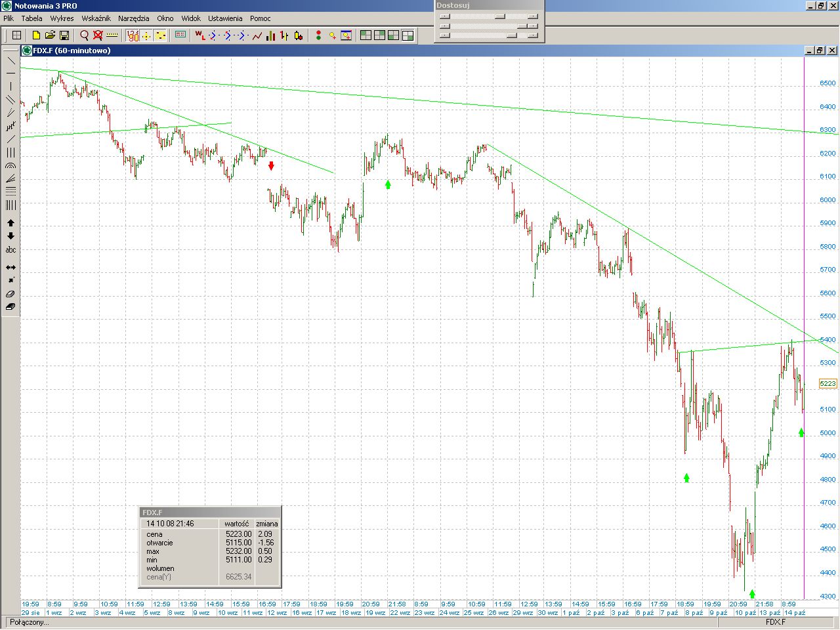Viewport: 840px width, 630px height.
Task: Select the single eraser tool
Action: click(10, 294)
